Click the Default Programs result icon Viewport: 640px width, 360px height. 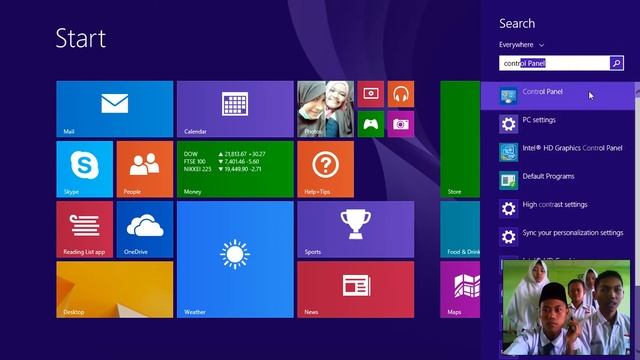click(x=509, y=180)
